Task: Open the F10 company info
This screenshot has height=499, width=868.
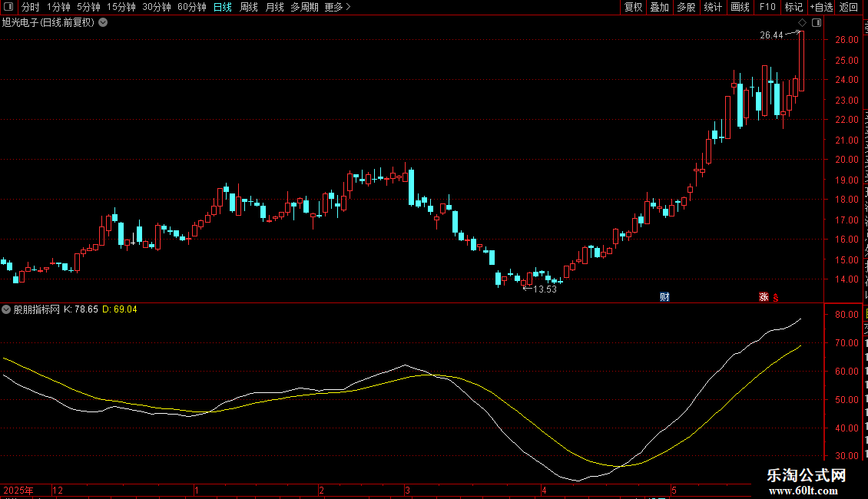Action: click(x=767, y=7)
